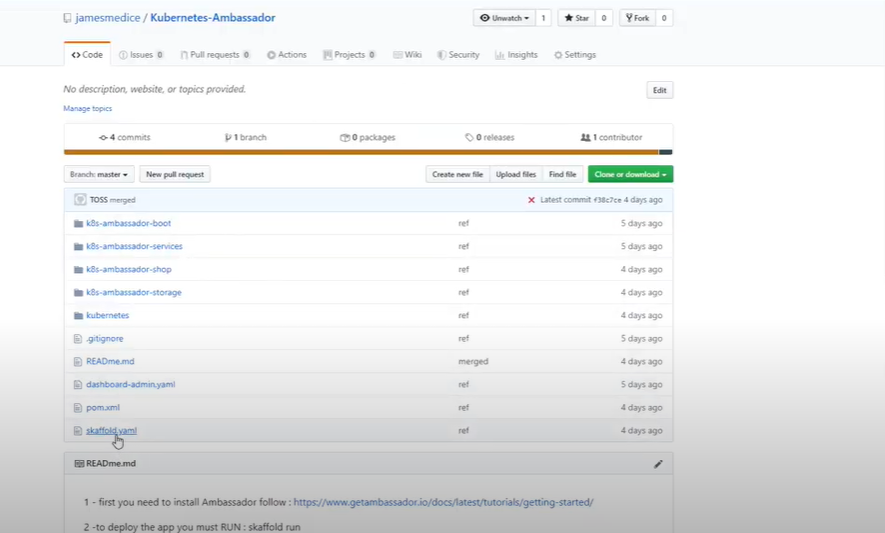Click file icon beside dashboard-admin.yaml

tap(78, 385)
